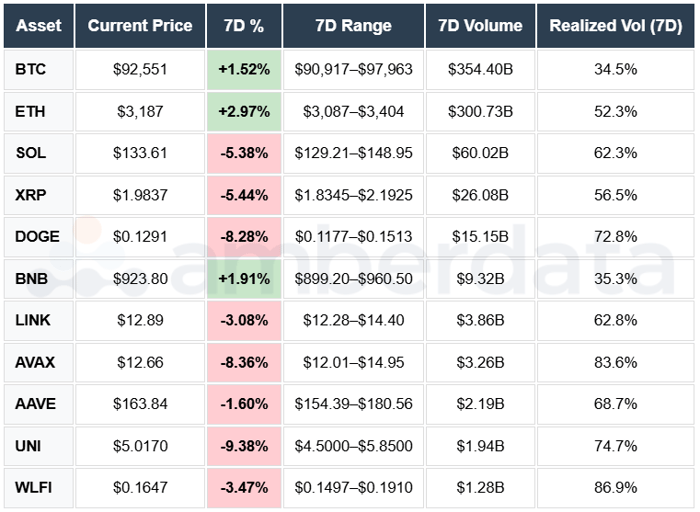This screenshot has height=512, width=700.
Task: Select AVAX realized vol 83.6%
Action: [x=615, y=362]
